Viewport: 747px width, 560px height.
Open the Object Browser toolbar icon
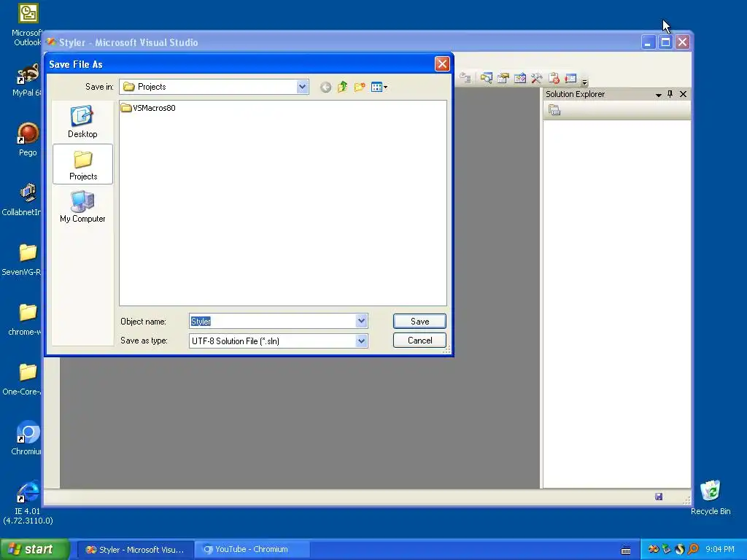[x=519, y=78]
